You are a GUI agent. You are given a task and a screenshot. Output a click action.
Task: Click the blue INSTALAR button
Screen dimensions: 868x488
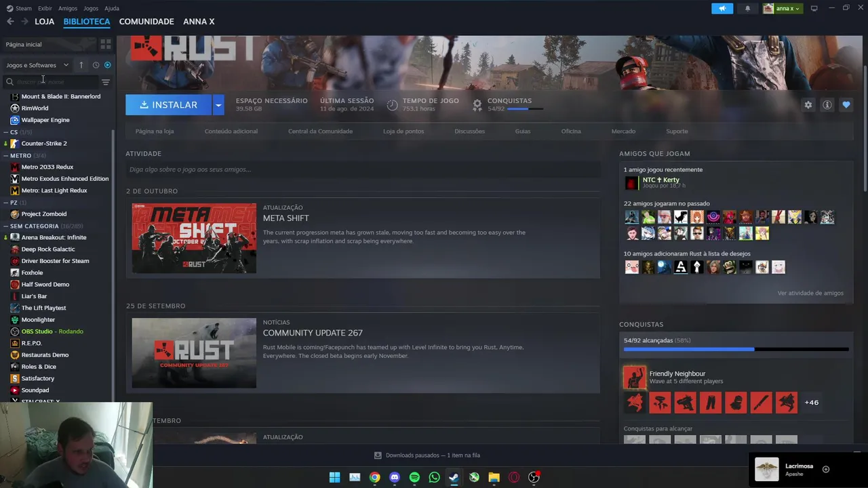[168, 105]
